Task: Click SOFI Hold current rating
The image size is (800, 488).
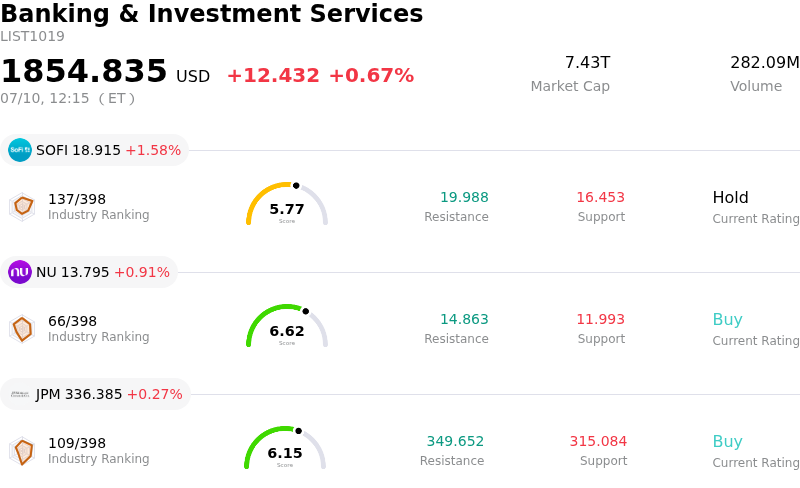Action: [730, 198]
